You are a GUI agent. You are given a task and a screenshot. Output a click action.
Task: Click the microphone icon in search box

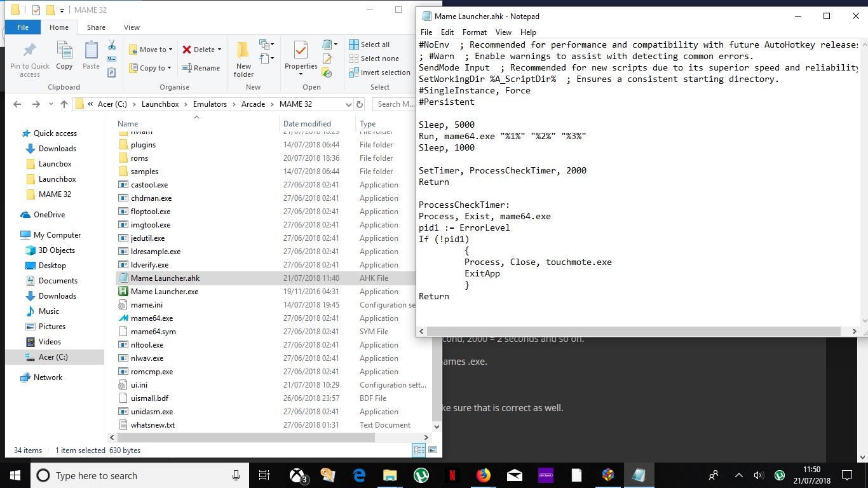click(236, 475)
